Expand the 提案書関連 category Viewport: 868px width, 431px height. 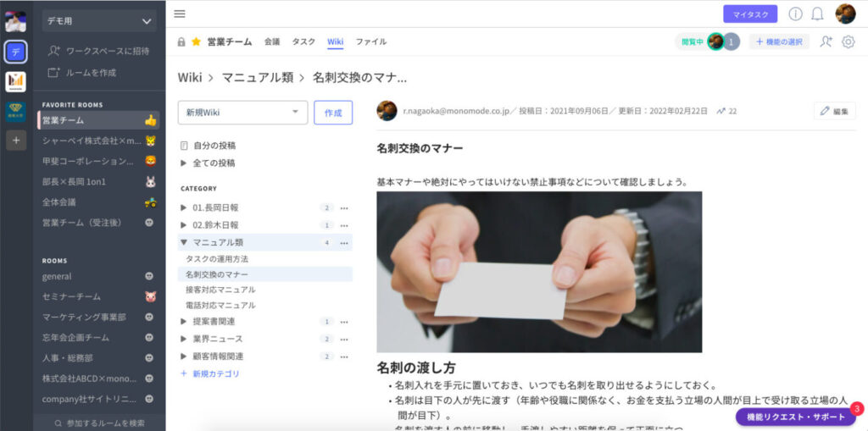coord(184,322)
